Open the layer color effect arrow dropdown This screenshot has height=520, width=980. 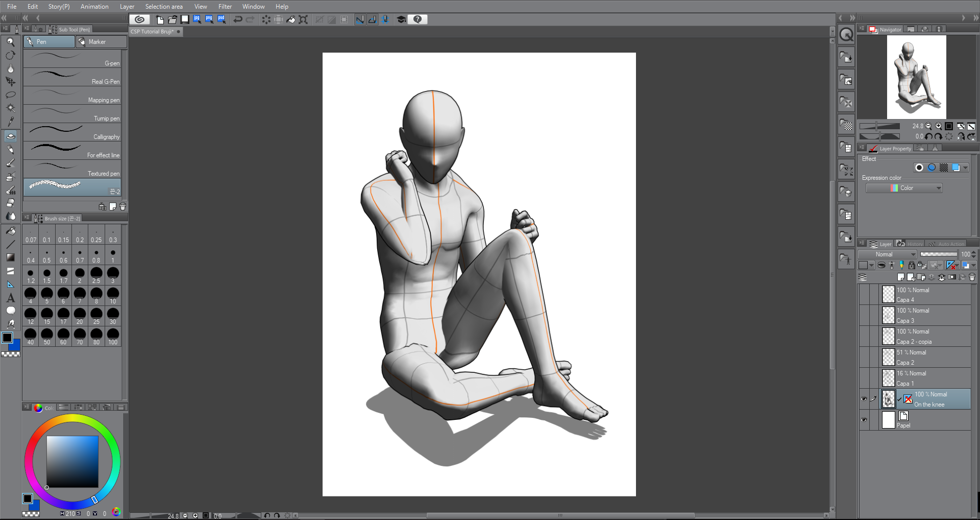[965, 168]
